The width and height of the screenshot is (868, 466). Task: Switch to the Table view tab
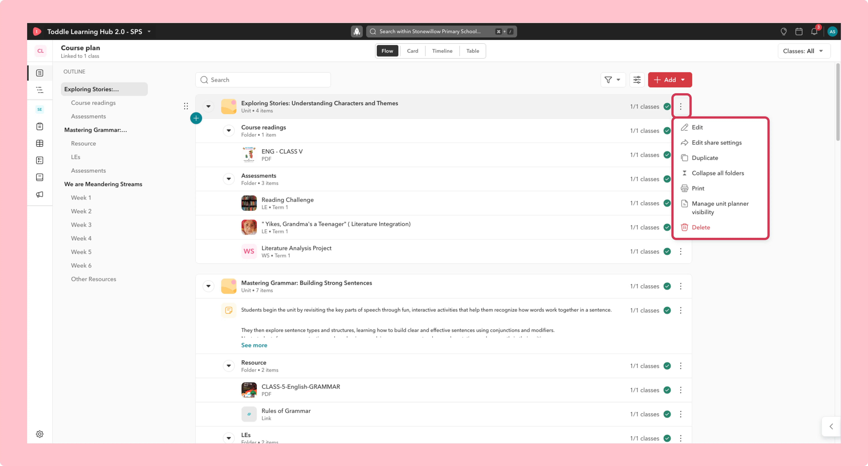[x=472, y=51]
